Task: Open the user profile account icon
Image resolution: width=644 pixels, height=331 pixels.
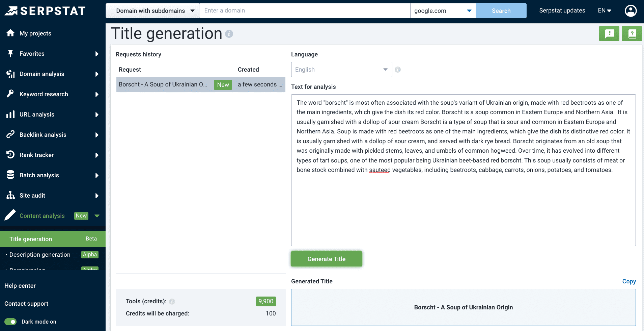Action: click(631, 10)
